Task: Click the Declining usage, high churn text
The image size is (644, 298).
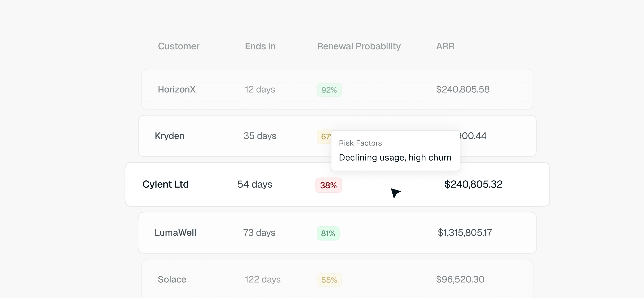Action: click(395, 158)
